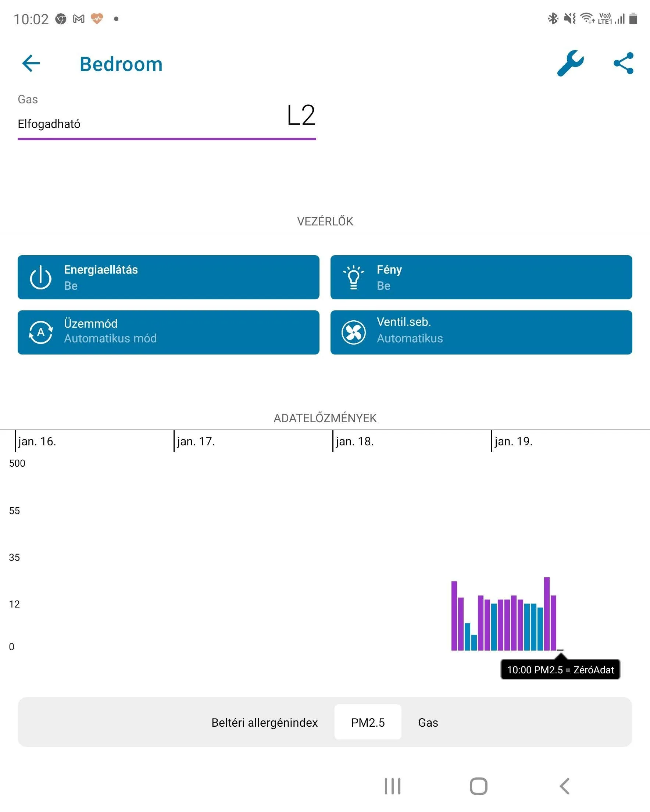This screenshot has width=650, height=812.
Task: Tap the Gas Elfogadható L2 reading card
Action: point(167,117)
